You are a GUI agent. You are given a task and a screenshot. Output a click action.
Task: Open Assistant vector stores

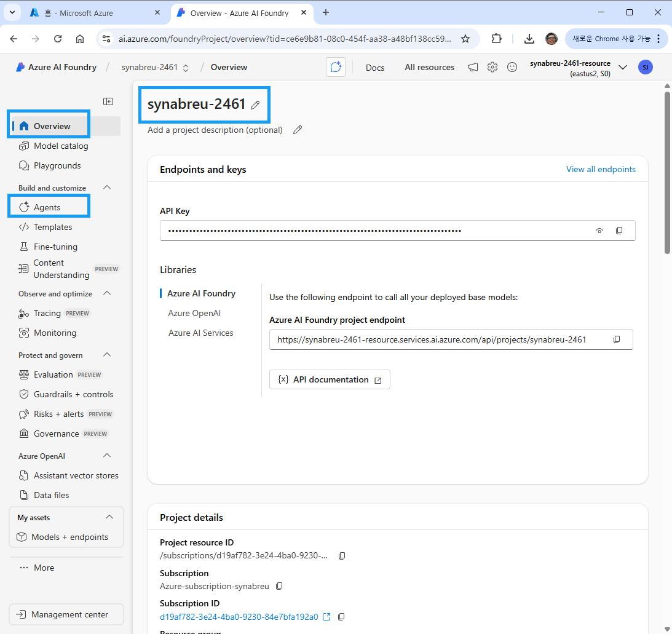tap(68, 475)
